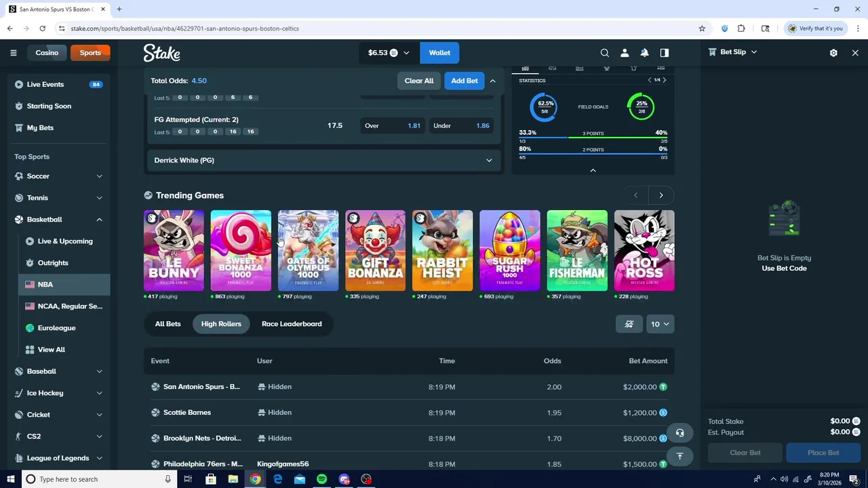Clear All selections button
This screenshot has height=488, width=868.
pos(419,81)
